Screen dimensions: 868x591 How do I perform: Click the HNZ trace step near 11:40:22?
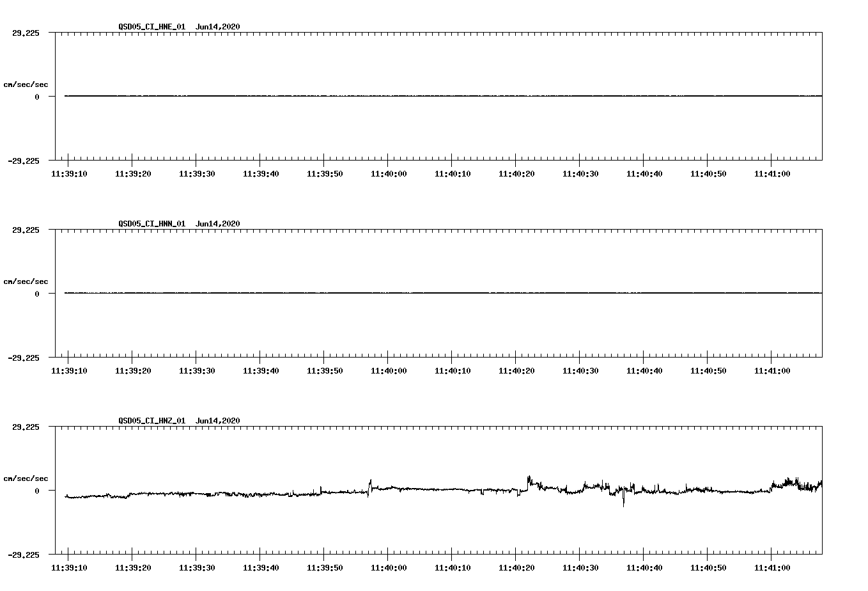coord(528,483)
